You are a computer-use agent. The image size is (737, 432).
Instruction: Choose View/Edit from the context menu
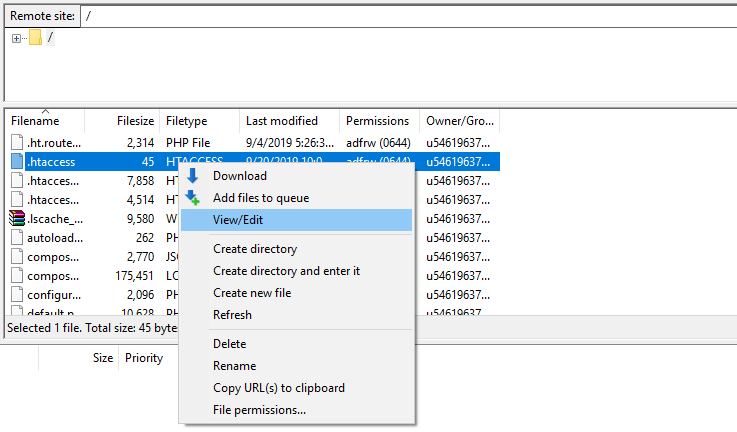tap(238, 220)
